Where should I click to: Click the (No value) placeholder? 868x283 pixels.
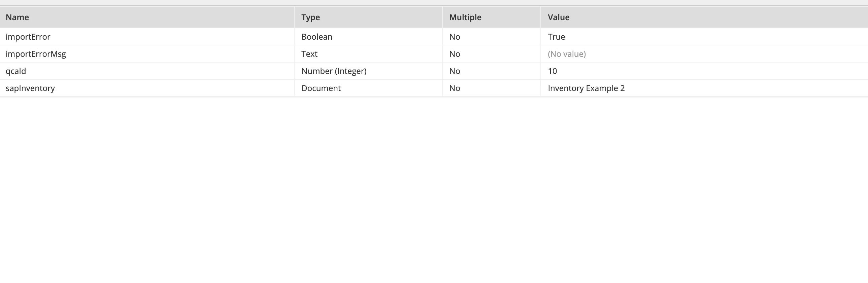click(x=567, y=54)
